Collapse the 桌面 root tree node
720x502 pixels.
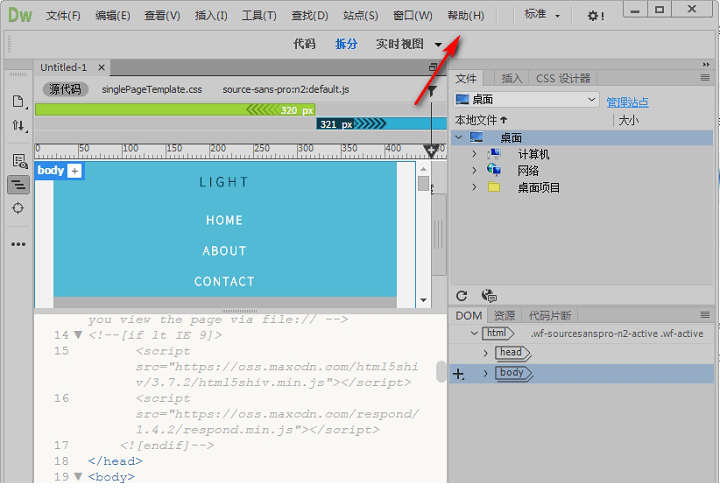458,137
